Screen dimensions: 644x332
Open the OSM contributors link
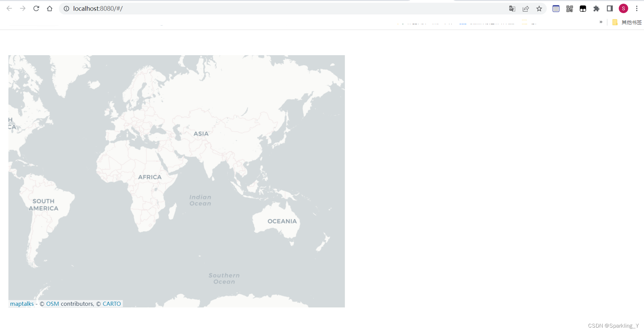click(x=52, y=303)
